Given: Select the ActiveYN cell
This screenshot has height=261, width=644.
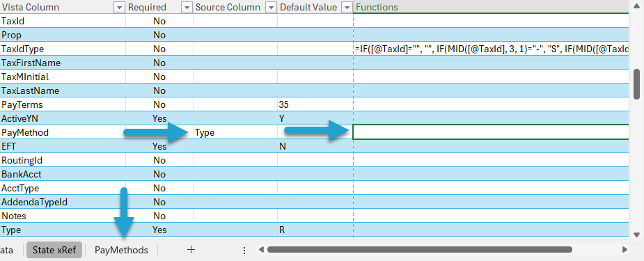Looking at the screenshot, I should (x=63, y=118).
